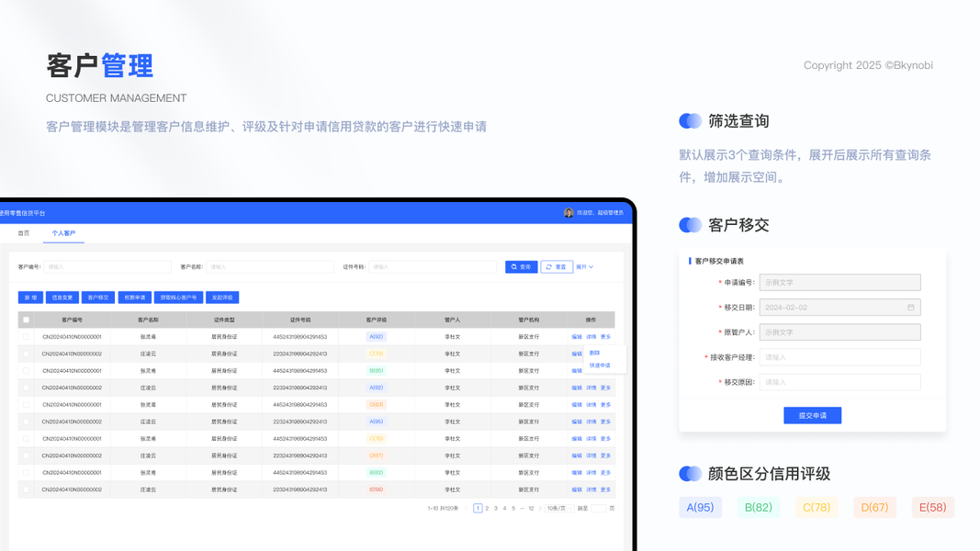Check the row checkbox for the B(85) customer
Screen dimensions: 980x551
tap(27, 370)
